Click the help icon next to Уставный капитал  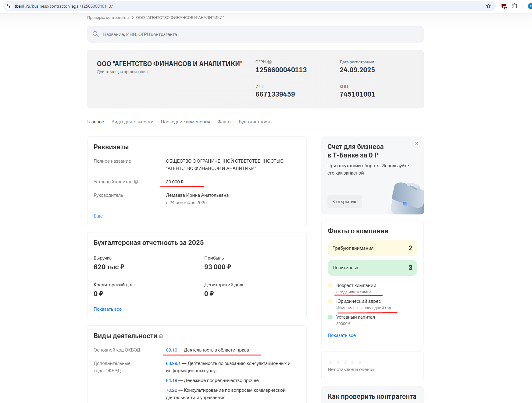[x=136, y=182]
